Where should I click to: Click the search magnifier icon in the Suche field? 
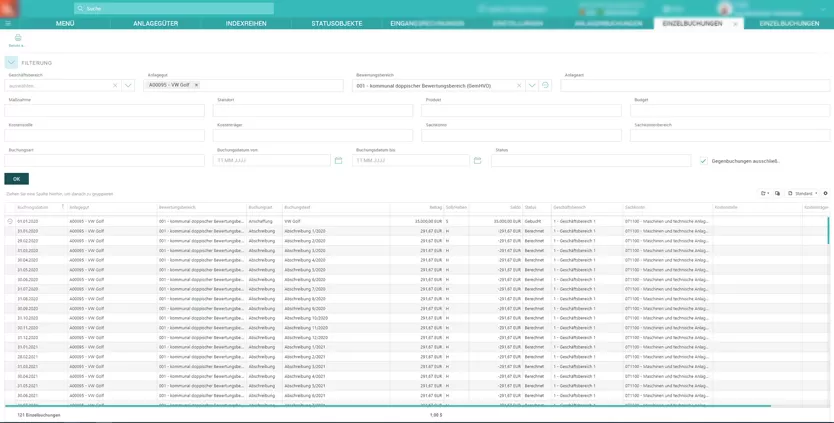(80, 9)
